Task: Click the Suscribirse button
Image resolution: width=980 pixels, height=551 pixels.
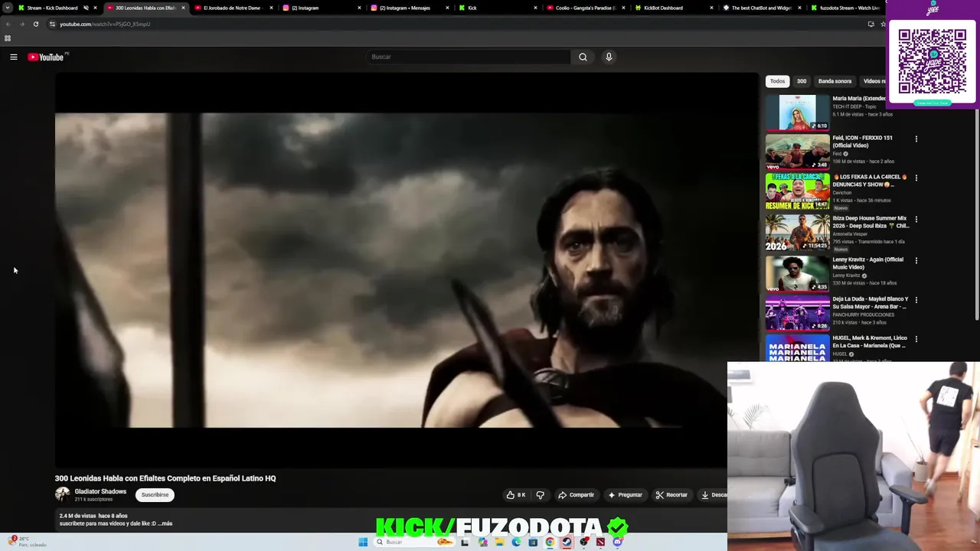Action: [x=155, y=495]
